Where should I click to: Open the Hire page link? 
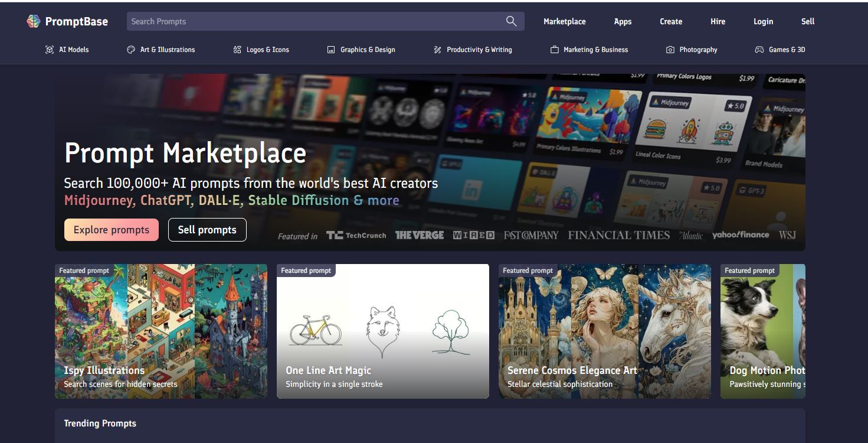click(718, 21)
